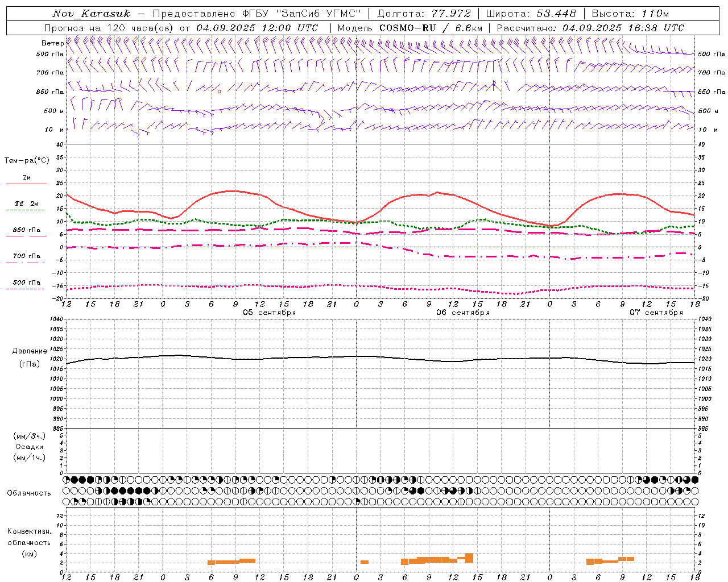Click the 1000 value on left pressure axis
The width and height of the screenshot is (728, 582).
click(x=57, y=399)
